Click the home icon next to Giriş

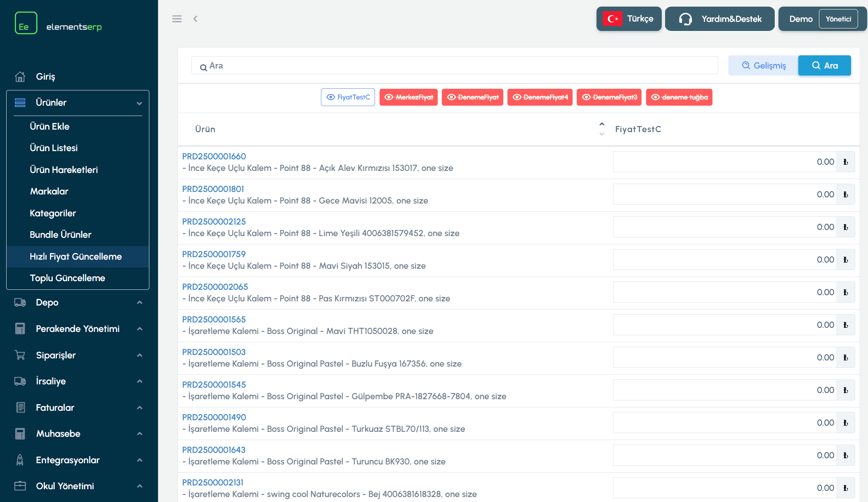[x=20, y=77]
